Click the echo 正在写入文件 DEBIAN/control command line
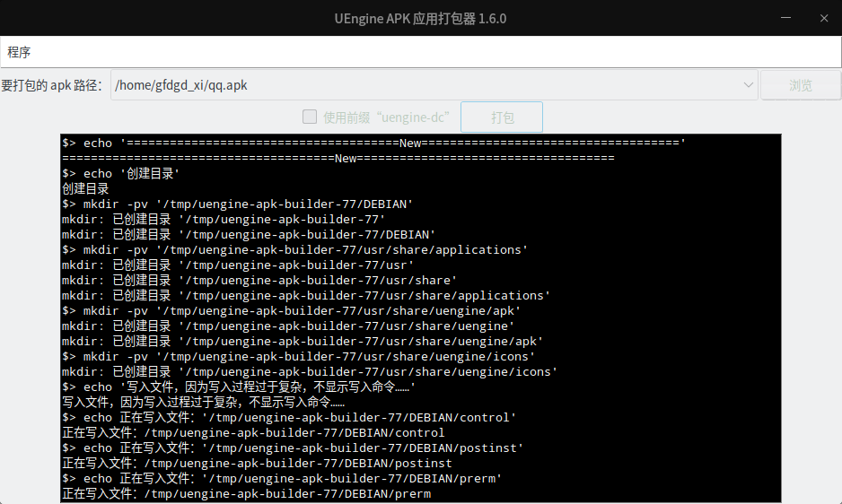Image resolution: width=842 pixels, height=504 pixels. point(289,417)
